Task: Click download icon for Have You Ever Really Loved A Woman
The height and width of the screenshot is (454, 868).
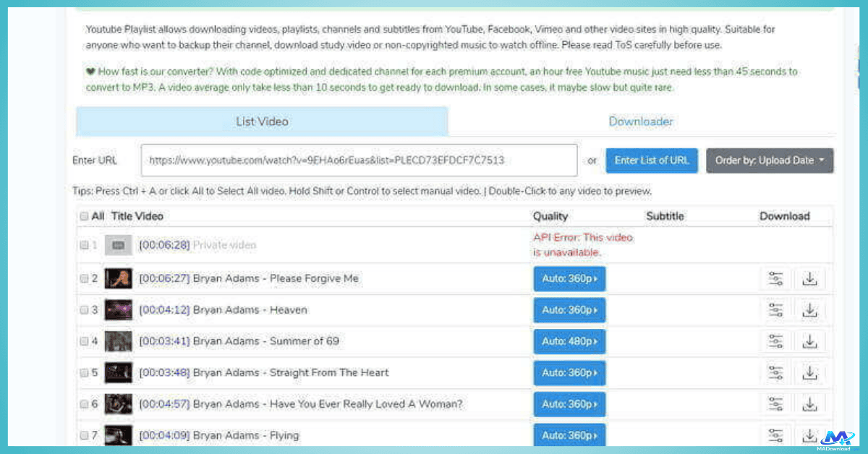Action: pos(809,404)
